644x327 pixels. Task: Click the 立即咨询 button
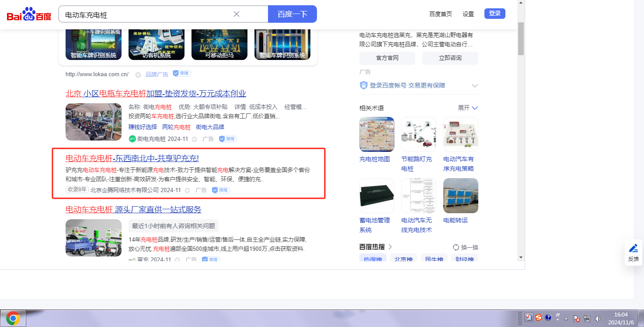point(450,58)
